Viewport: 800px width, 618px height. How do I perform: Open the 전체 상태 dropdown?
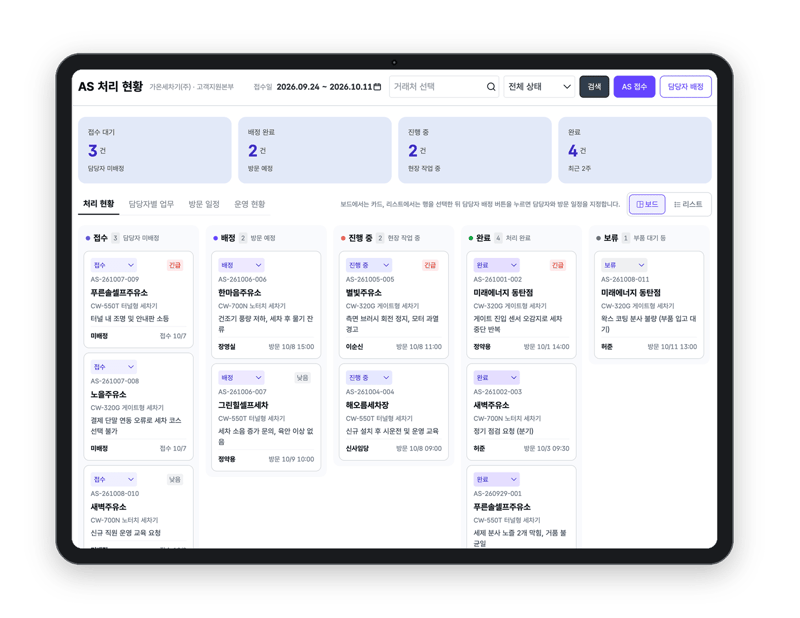point(539,87)
